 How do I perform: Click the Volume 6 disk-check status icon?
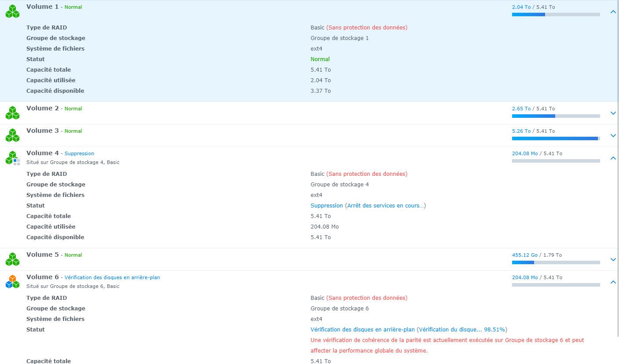12,282
